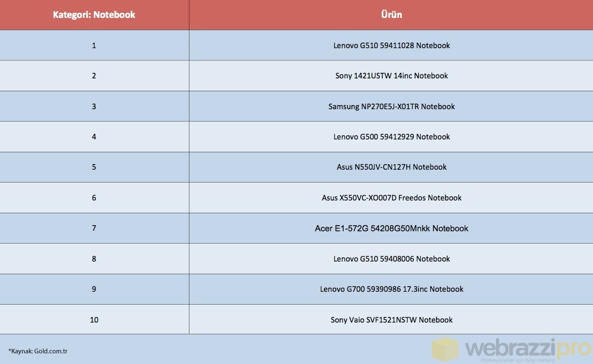Select the Lenovo G510 59408006 Notebook cell
593x364 pixels.
pyautogui.click(x=391, y=259)
